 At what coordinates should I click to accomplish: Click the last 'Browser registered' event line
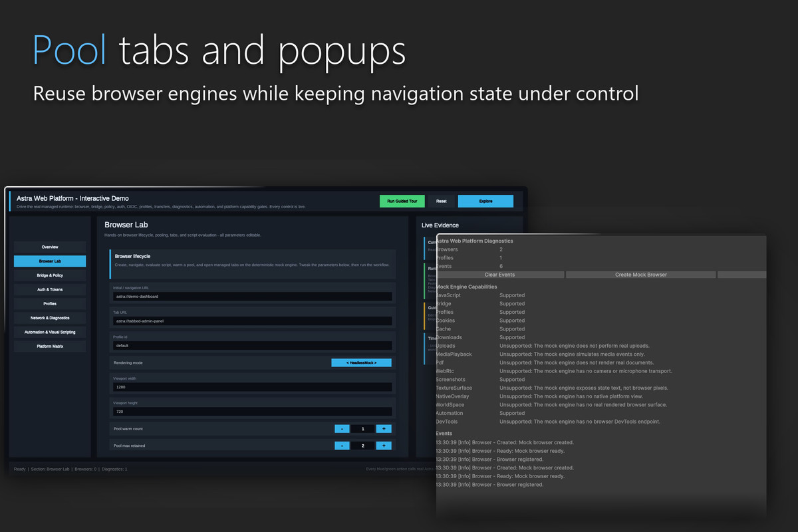point(489,485)
